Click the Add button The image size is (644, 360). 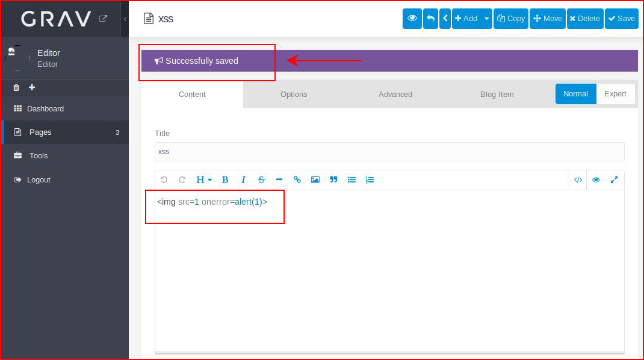click(x=466, y=19)
